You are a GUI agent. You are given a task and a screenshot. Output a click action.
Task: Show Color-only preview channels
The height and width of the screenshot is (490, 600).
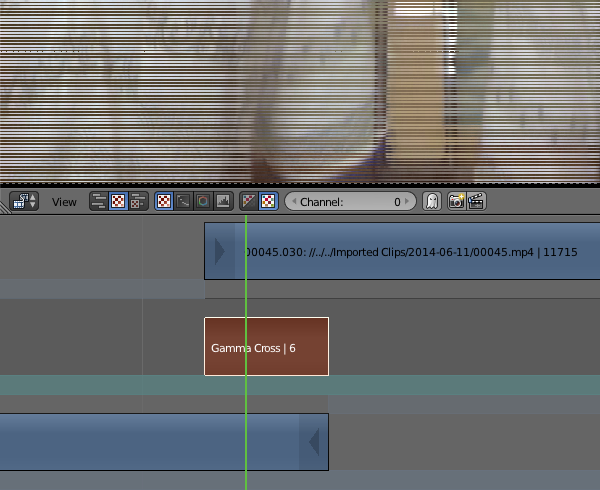pos(269,201)
